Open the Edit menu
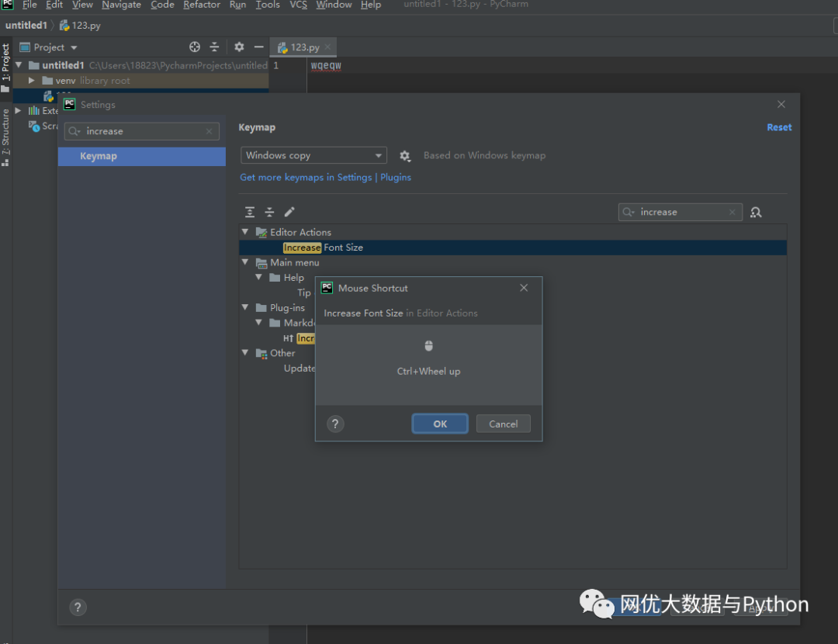Image resolution: width=838 pixels, height=644 pixels. click(x=54, y=5)
